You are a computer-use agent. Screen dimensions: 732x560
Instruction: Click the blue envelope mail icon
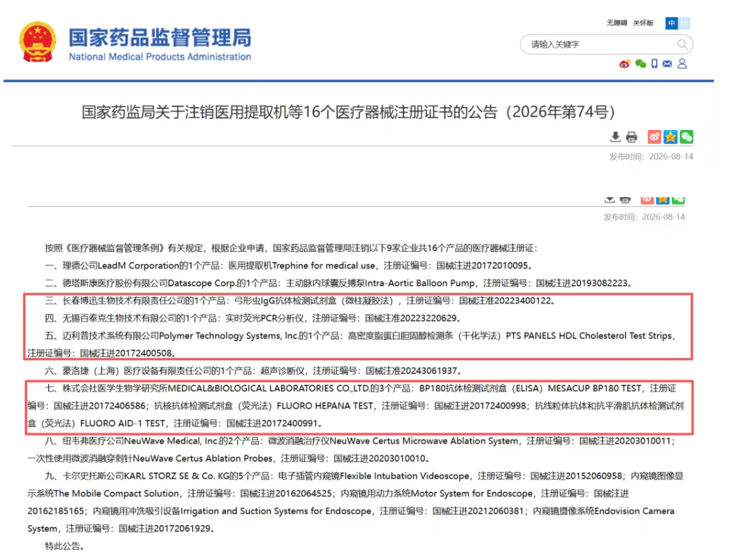(x=667, y=64)
